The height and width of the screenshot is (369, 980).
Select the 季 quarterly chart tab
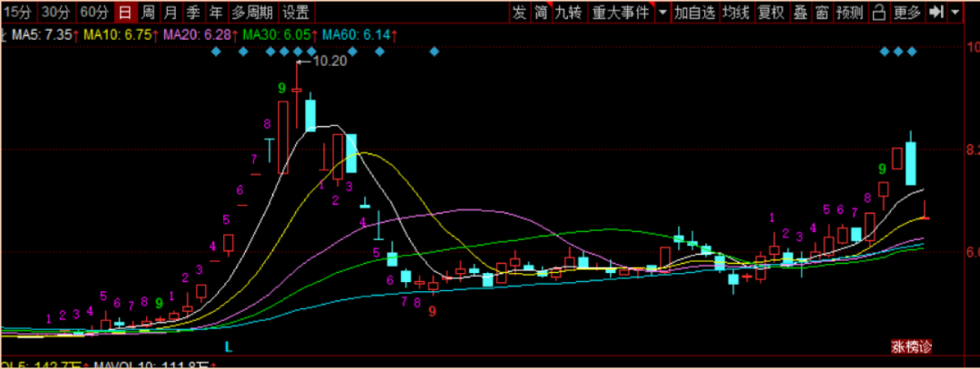(193, 12)
